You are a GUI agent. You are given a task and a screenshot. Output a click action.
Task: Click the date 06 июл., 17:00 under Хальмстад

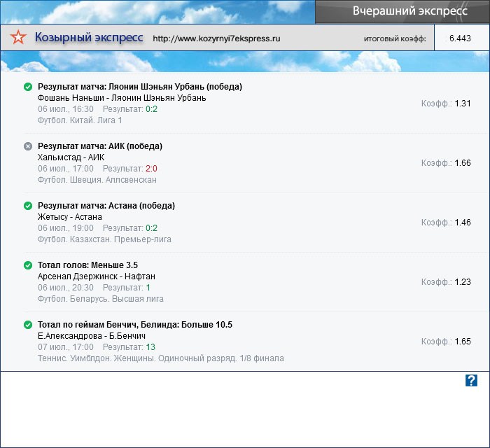coord(66,169)
